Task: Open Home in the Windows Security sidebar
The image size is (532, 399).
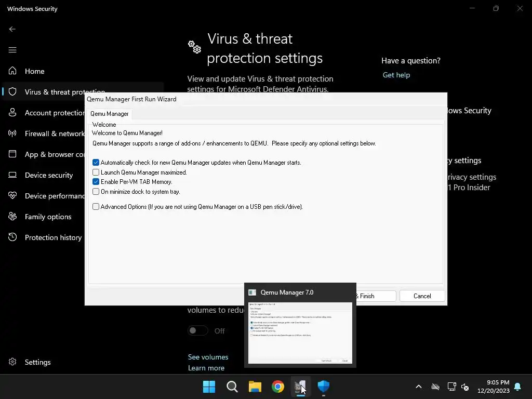Action: [35, 71]
